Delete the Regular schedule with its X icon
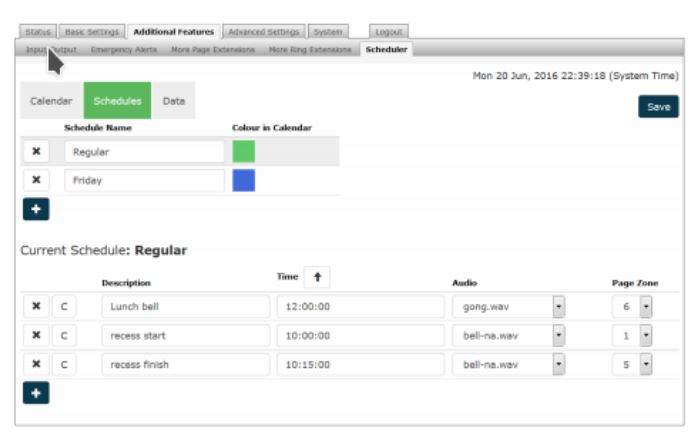The image size is (700, 440). click(x=36, y=151)
